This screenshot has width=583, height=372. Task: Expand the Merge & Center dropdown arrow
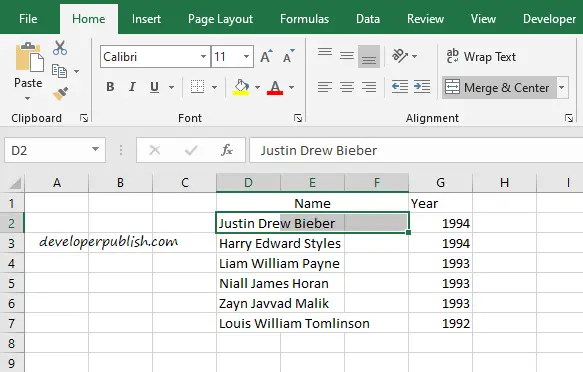tap(562, 88)
